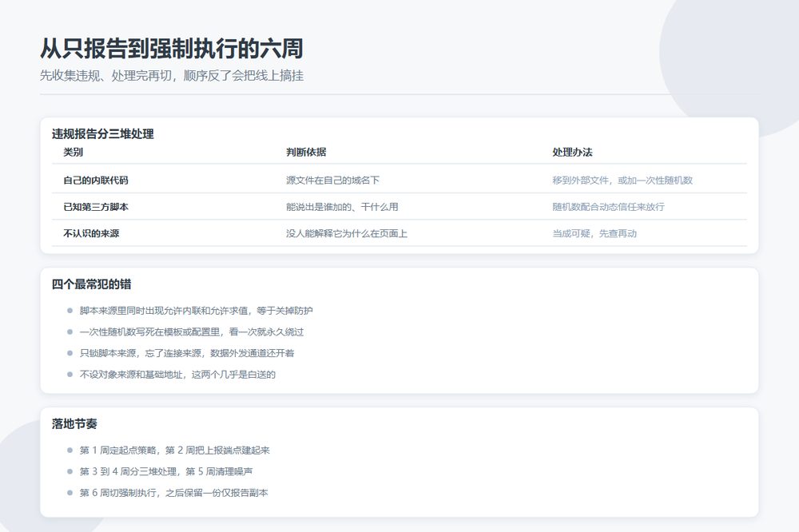Image resolution: width=799 pixels, height=532 pixels.
Task: Click heading 违规报告分三堆处理
Action: [102, 134]
